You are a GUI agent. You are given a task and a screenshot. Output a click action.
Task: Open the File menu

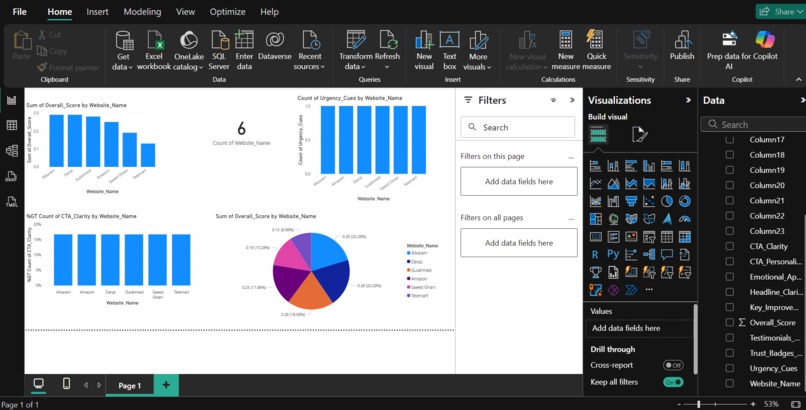(x=20, y=12)
